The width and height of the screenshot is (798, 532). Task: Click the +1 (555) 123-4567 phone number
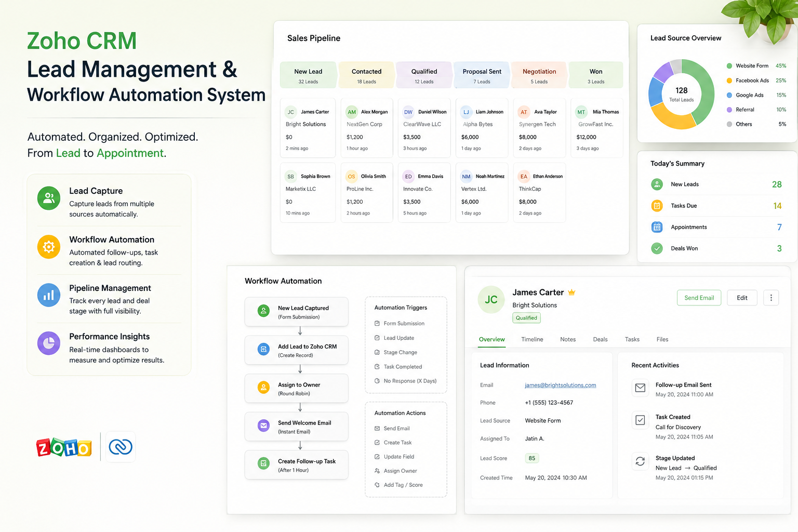tap(549, 403)
